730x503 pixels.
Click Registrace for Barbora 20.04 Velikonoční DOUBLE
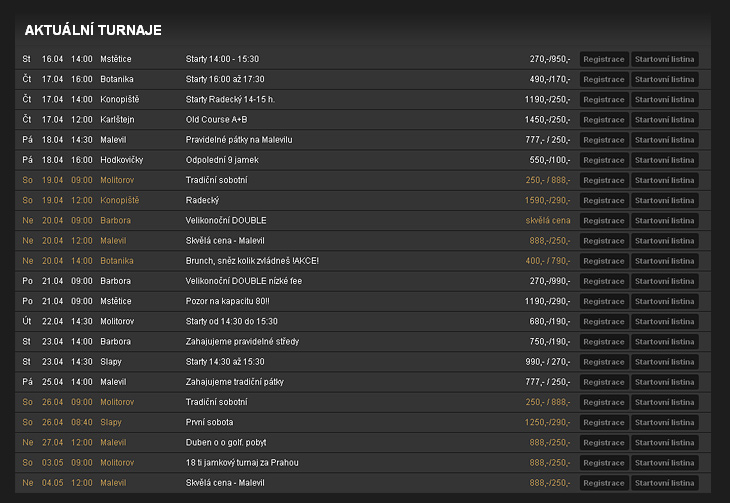(x=604, y=221)
